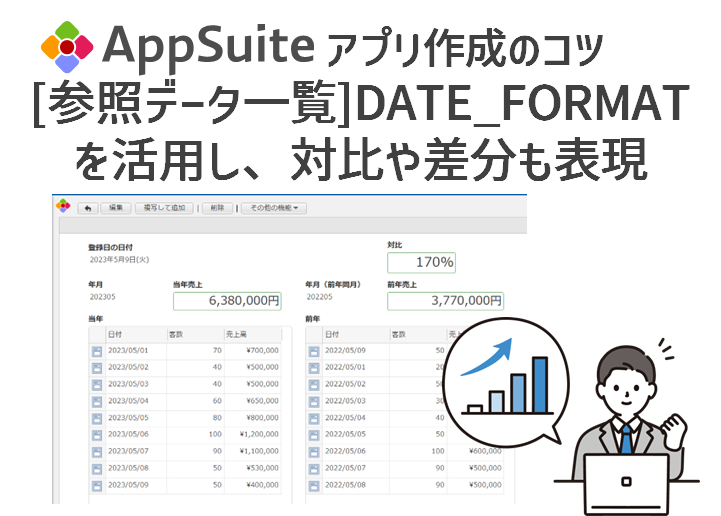The height and width of the screenshot is (516, 721).
Task: Click the 年月（前年同月） value 202205
Action: (319, 297)
